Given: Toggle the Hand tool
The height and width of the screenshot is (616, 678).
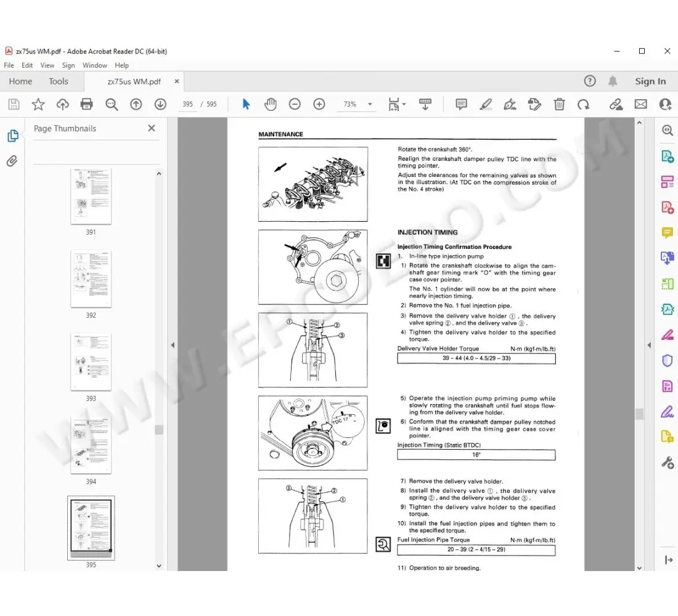Looking at the screenshot, I should click(x=270, y=104).
